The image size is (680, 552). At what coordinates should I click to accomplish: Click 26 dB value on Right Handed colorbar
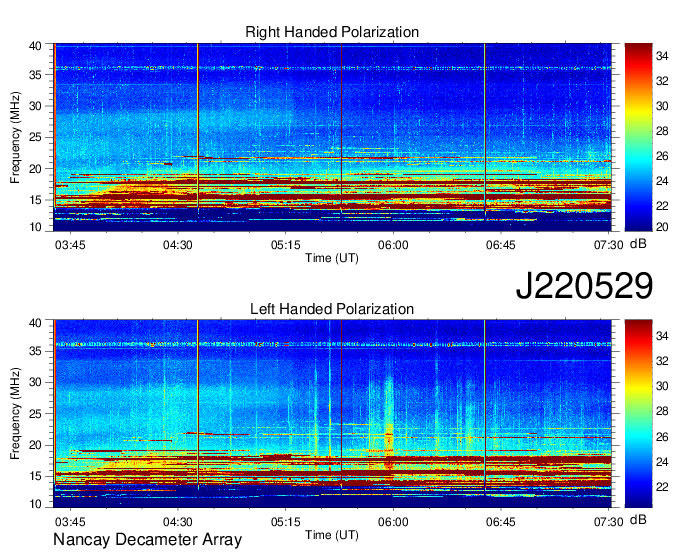(x=662, y=156)
